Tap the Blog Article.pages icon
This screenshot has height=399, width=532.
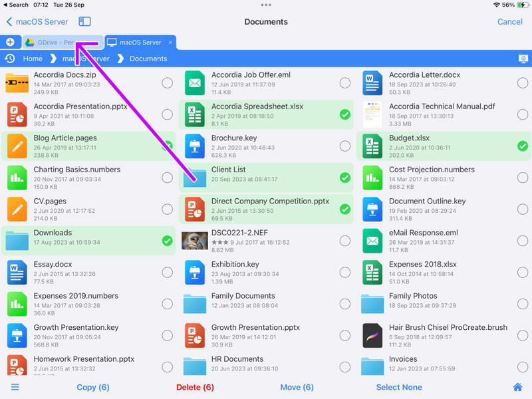[x=17, y=146]
